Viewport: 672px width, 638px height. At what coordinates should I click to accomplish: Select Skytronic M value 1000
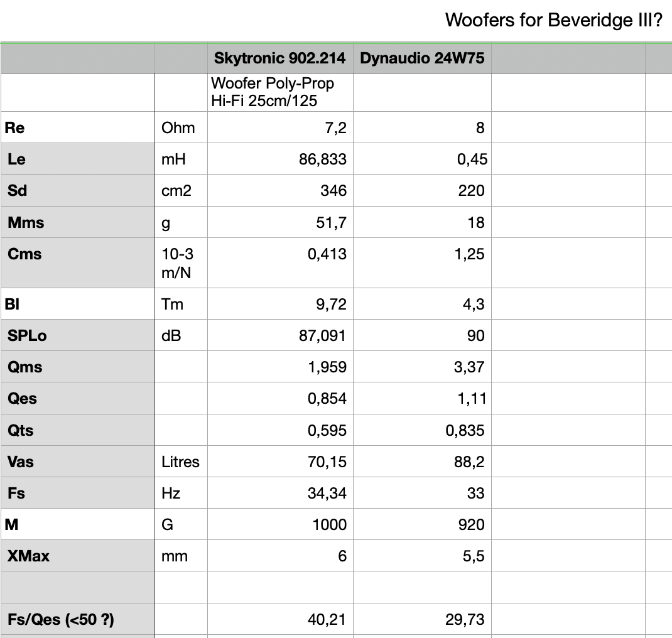pyautogui.click(x=280, y=524)
